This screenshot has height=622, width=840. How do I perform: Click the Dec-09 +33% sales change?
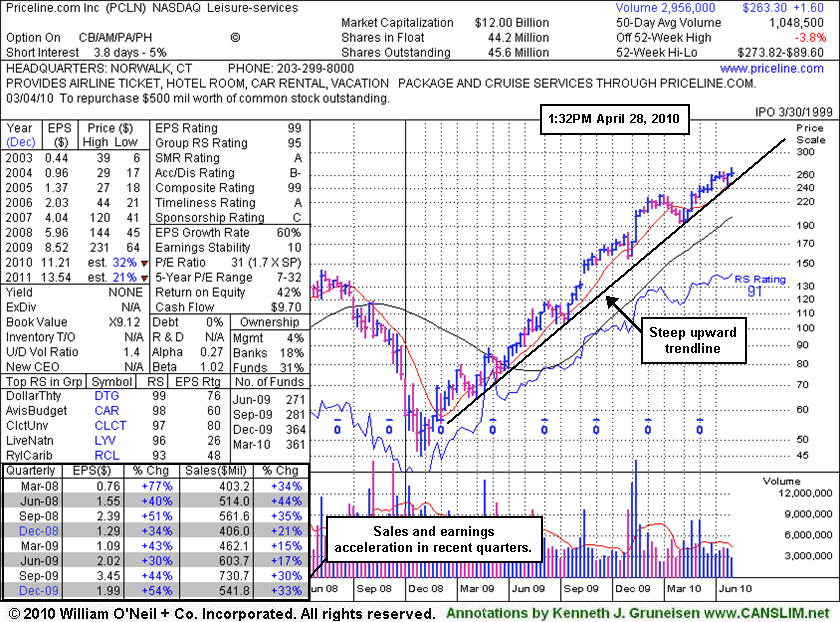(286, 591)
